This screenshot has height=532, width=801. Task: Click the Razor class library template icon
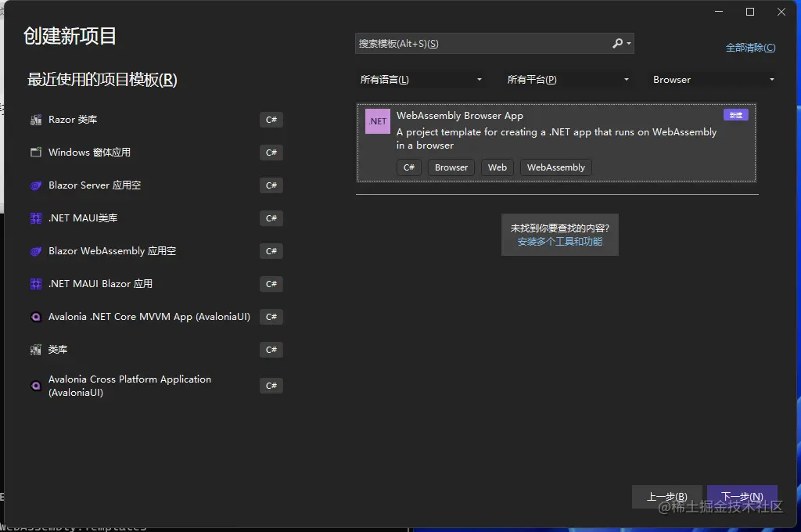(36, 120)
